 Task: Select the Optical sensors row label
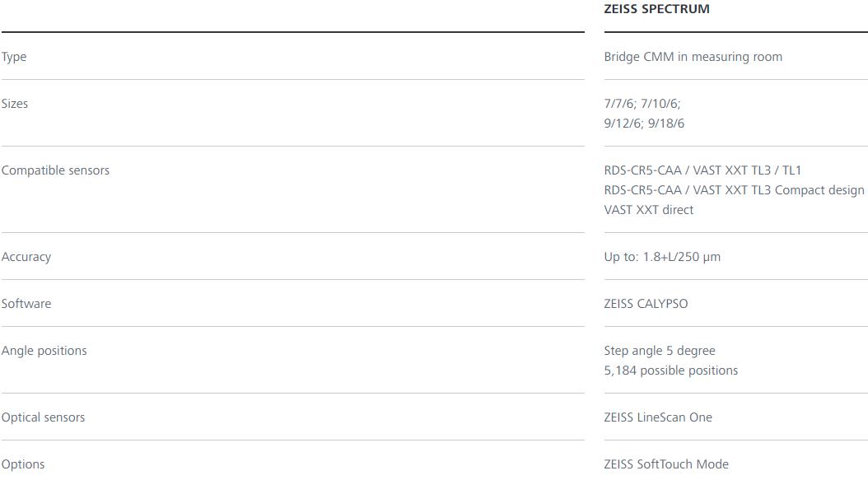pyautogui.click(x=43, y=417)
